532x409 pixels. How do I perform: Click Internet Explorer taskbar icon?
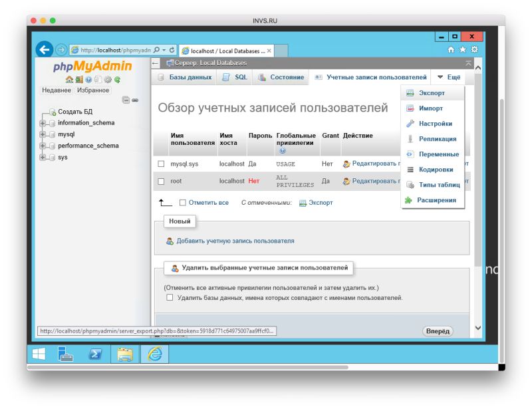tap(155, 354)
